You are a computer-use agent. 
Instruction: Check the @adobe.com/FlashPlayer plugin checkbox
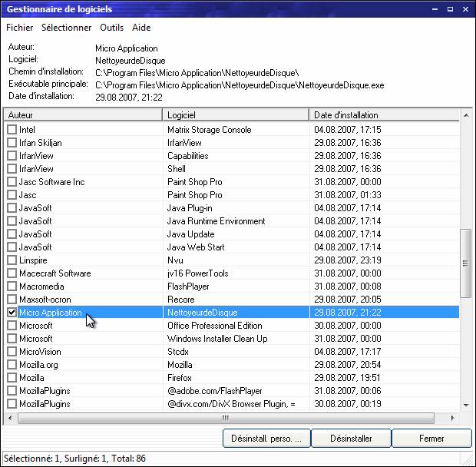pyautogui.click(x=12, y=391)
